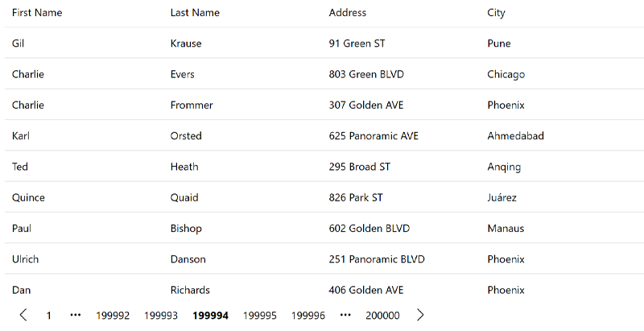Go to previous page arrow

click(x=23, y=316)
